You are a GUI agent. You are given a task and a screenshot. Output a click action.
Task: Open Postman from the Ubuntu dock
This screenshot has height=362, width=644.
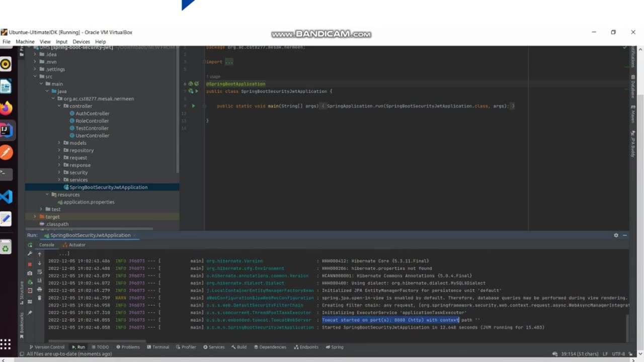tap(6, 152)
